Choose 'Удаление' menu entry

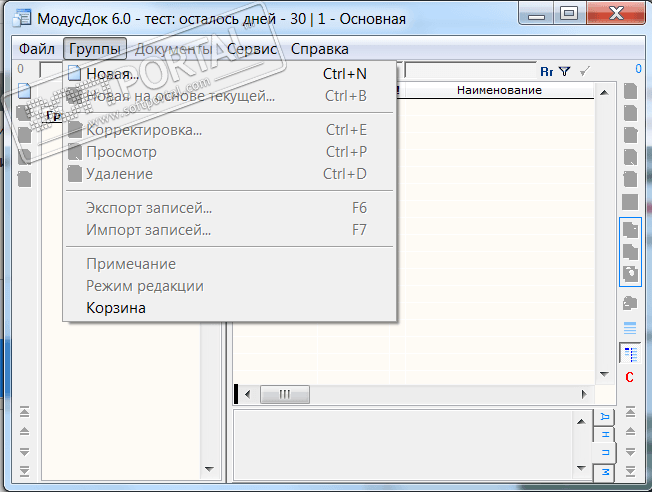pos(230,174)
